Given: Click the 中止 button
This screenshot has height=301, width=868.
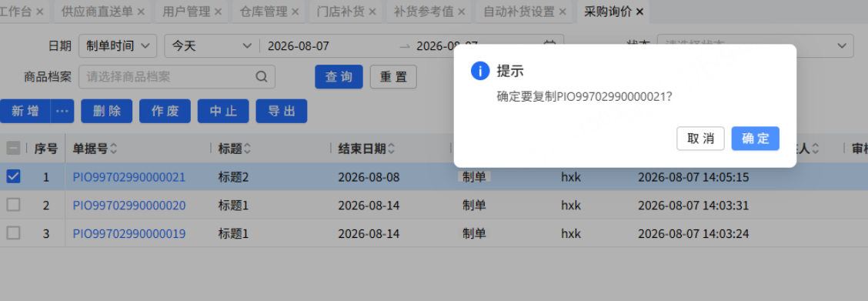Looking at the screenshot, I should pos(223,111).
